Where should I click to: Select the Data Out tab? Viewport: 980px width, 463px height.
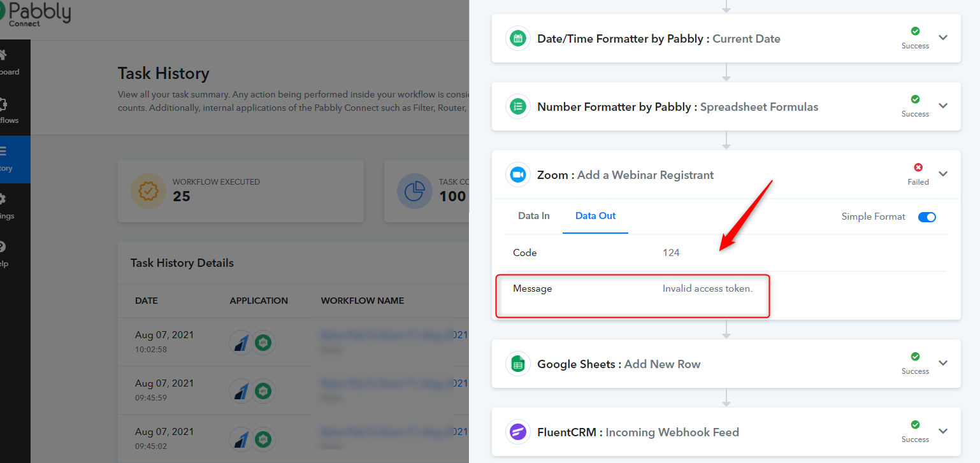pos(596,216)
